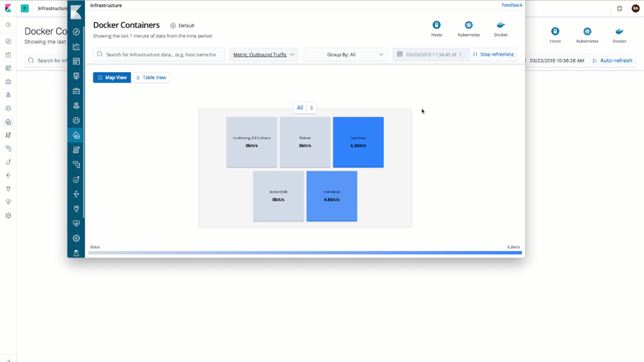Open Uptime in the front window's dark sidebar
The image size is (644, 362).
(x=76, y=179)
